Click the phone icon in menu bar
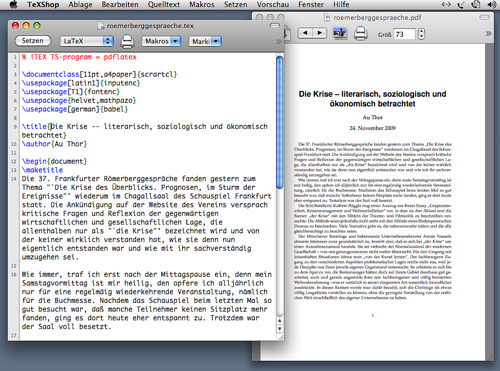Screen dimensions: 500x371 click(461, 4)
